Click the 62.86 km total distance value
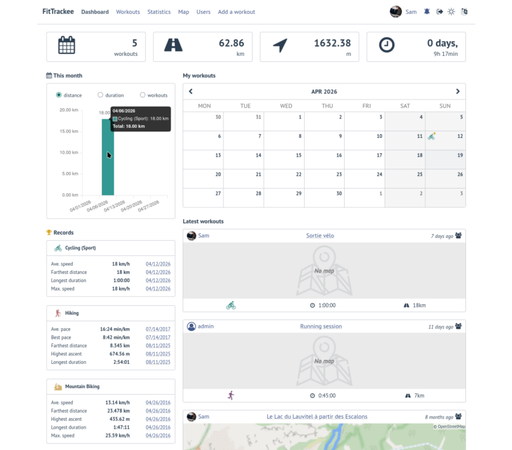 (231, 43)
